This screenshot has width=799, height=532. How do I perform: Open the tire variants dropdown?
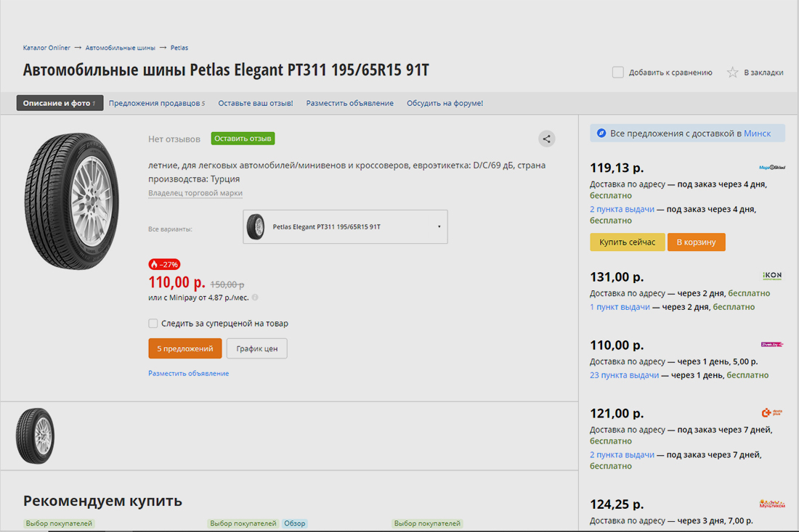click(345, 226)
